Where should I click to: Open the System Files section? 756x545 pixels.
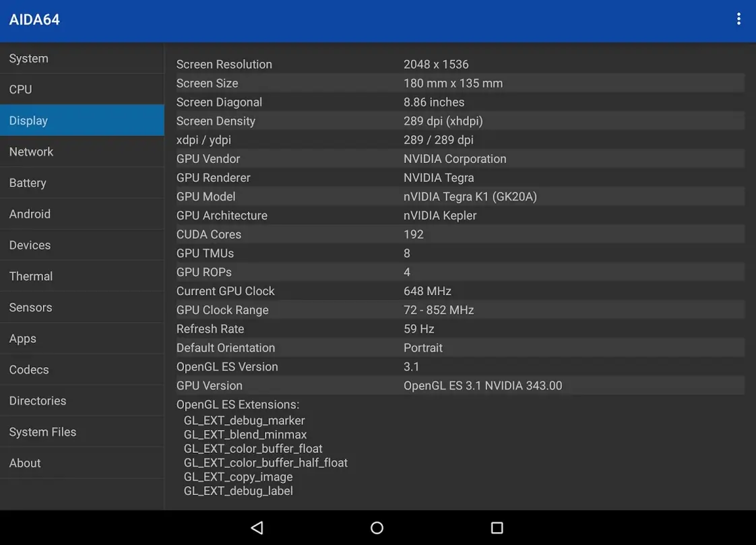pyautogui.click(x=82, y=432)
